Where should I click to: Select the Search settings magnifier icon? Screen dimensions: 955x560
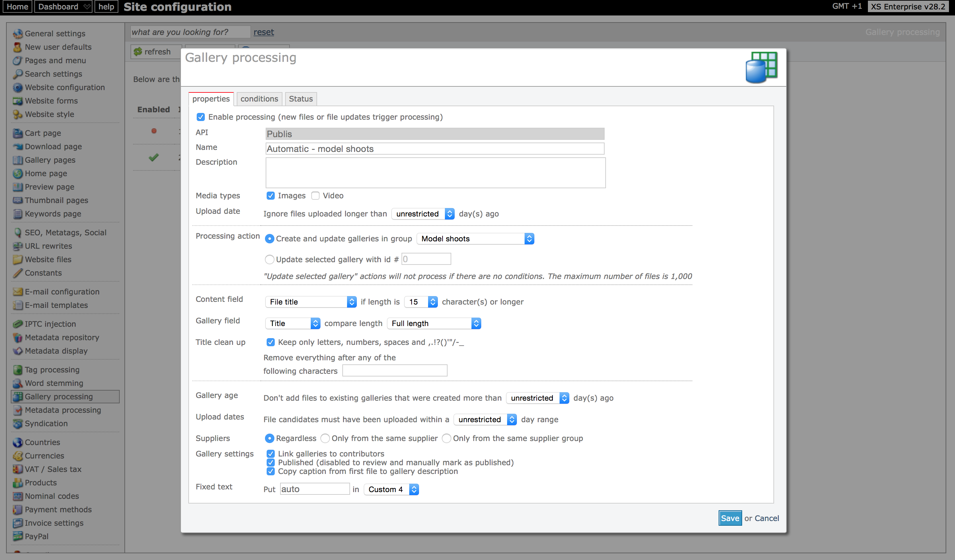click(17, 74)
